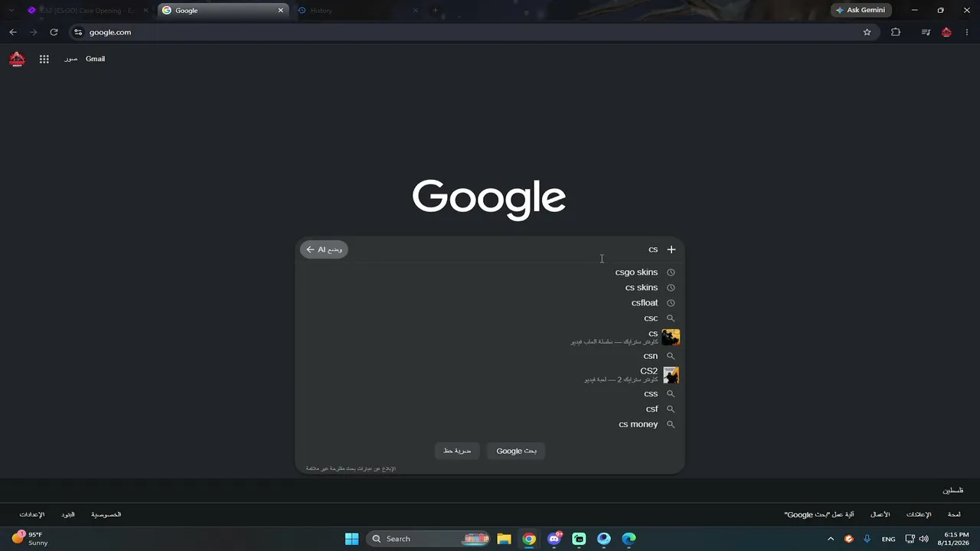
Task: Open File Explorer from the taskbar
Action: click(x=504, y=539)
